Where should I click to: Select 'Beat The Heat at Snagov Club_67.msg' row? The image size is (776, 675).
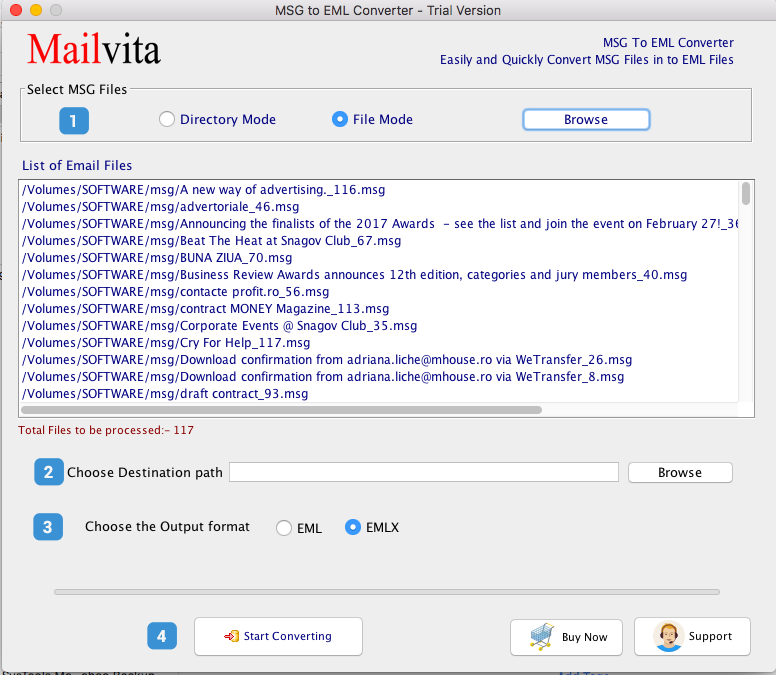click(379, 241)
